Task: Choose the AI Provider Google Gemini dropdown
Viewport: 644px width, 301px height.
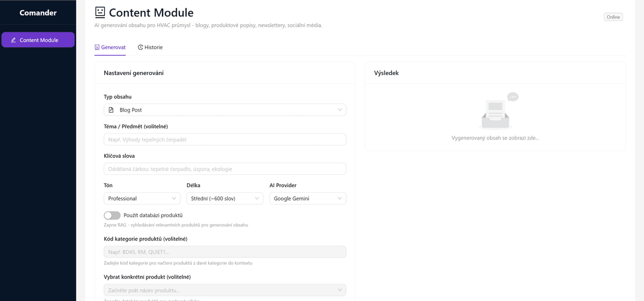Action: (308, 199)
